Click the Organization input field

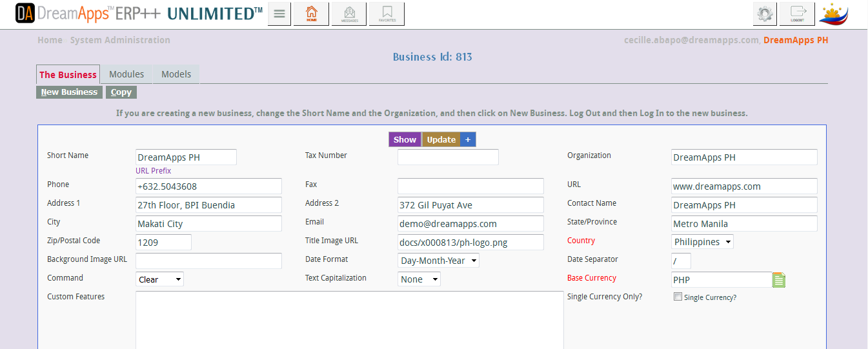coord(744,157)
